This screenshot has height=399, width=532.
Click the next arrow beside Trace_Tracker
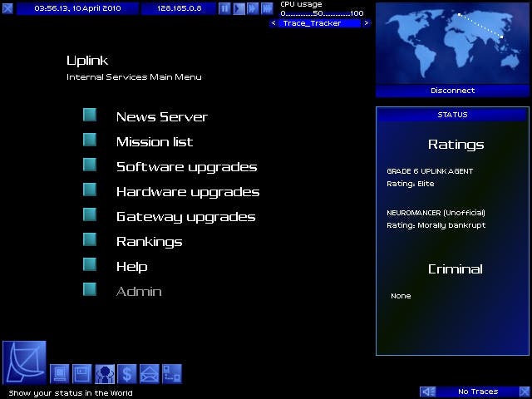[366, 23]
